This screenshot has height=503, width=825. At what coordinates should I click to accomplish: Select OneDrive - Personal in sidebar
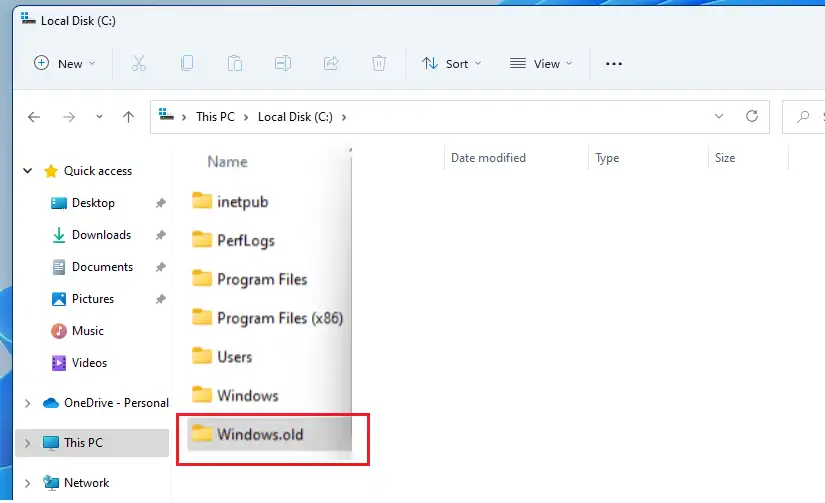click(x=116, y=403)
